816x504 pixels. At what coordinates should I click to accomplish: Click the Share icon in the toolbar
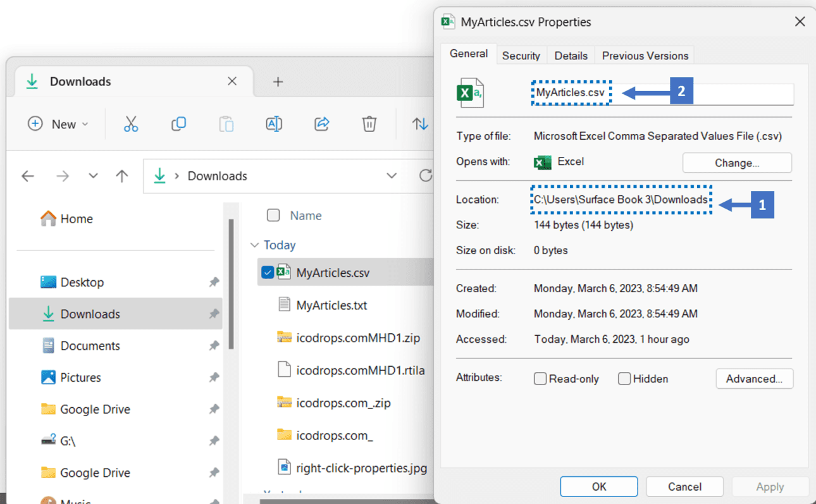pyautogui.click(x=321, y=124)
